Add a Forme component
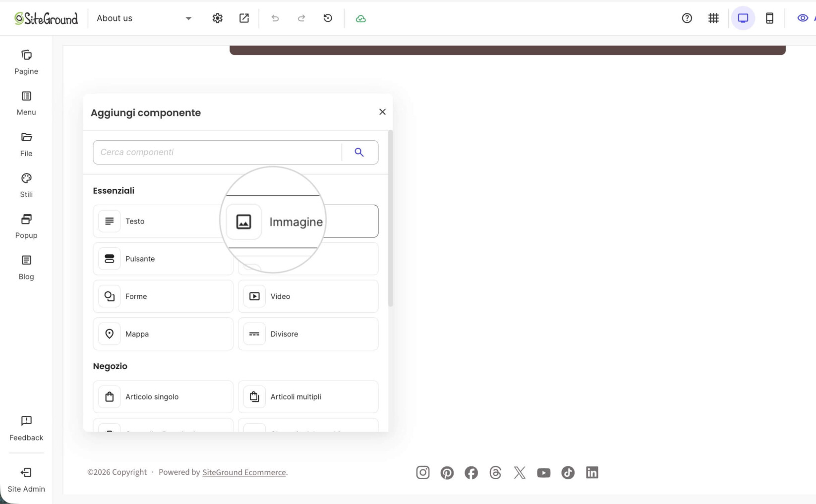The image size is (816, 504). pos(163,296)
